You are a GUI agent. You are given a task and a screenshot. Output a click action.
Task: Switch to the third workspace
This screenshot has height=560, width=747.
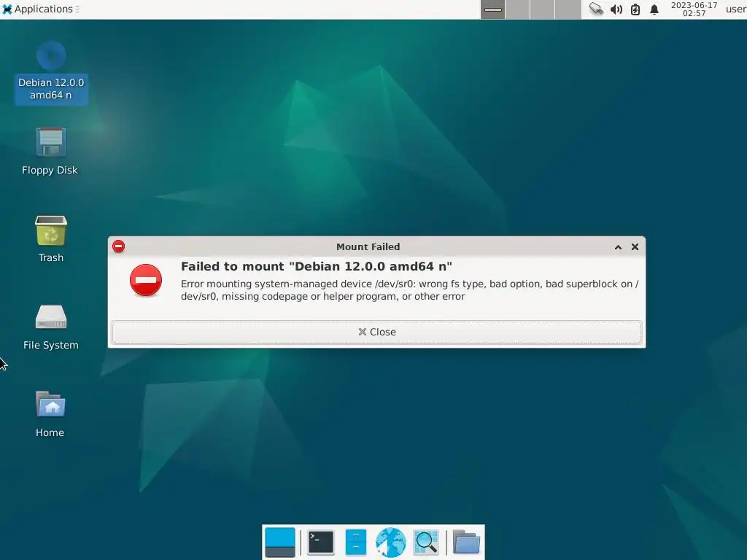(543, 9)
